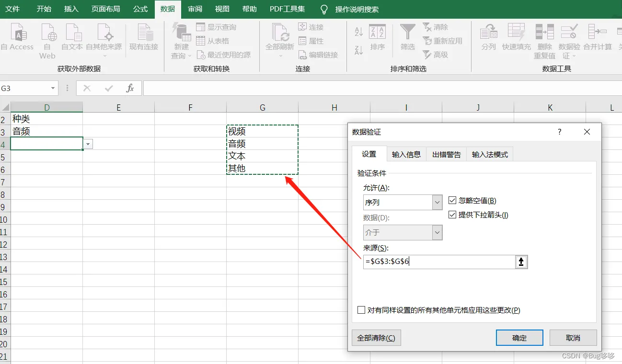Select the cell containing 视频
Viewport: 622px width, 364px height.
pyautogui.click(x=262, y=131)
